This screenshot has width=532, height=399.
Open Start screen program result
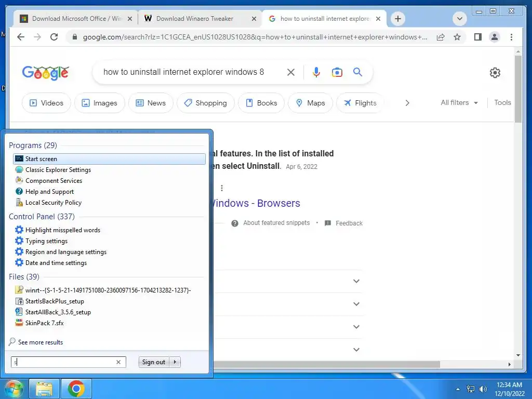[x=109, y=159]
